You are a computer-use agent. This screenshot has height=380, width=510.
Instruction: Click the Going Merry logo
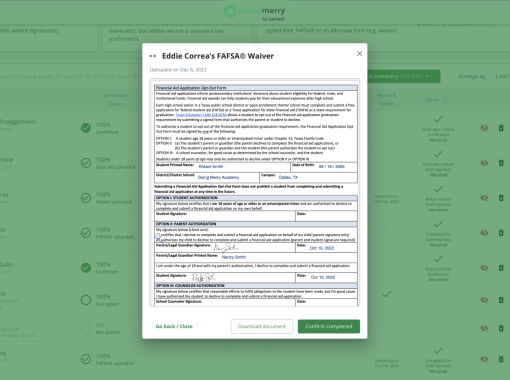pos(255,12)
